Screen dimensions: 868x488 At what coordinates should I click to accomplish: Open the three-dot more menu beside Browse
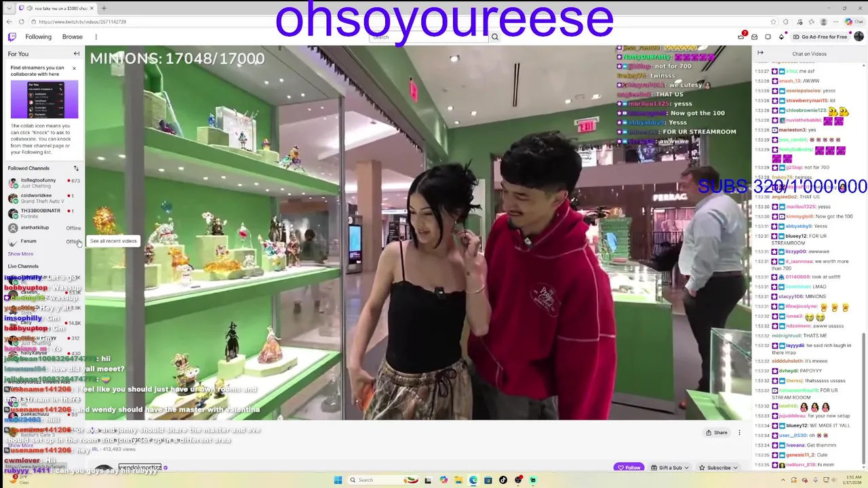pos(96,37)
